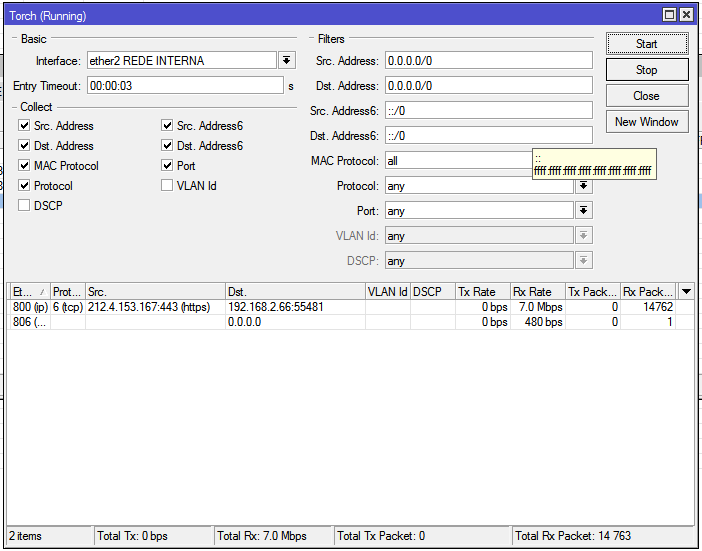Sort by the VLAN Id column header

[388, 292]
